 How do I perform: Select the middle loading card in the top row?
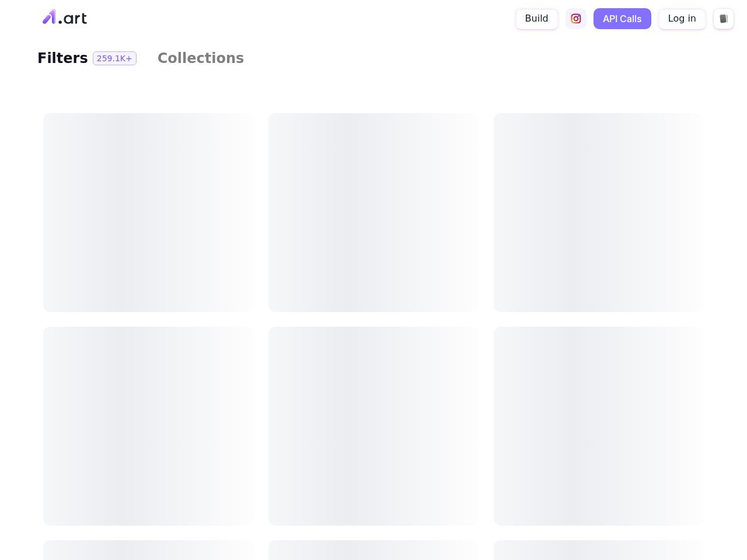373,212
